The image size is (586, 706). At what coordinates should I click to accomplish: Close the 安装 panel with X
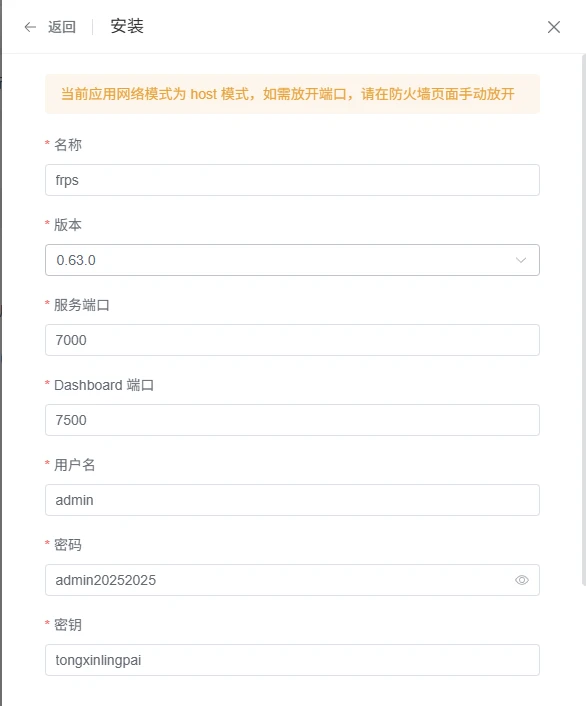[554, 27]
